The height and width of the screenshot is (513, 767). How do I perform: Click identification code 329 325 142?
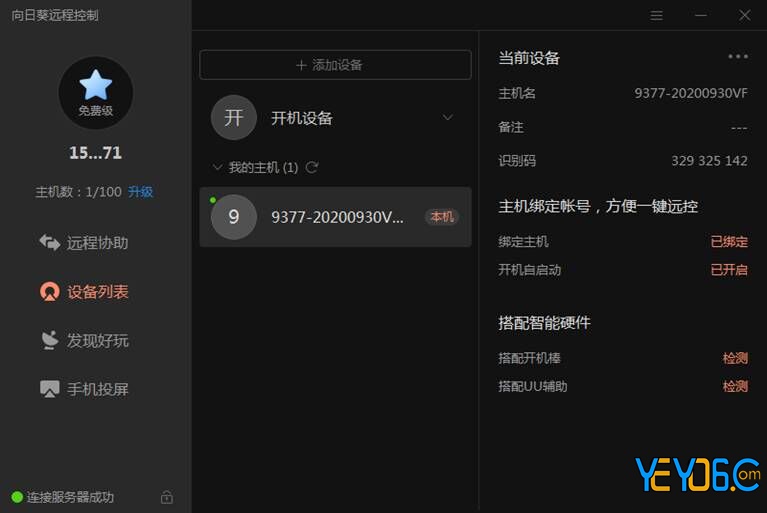pos(709,161)
